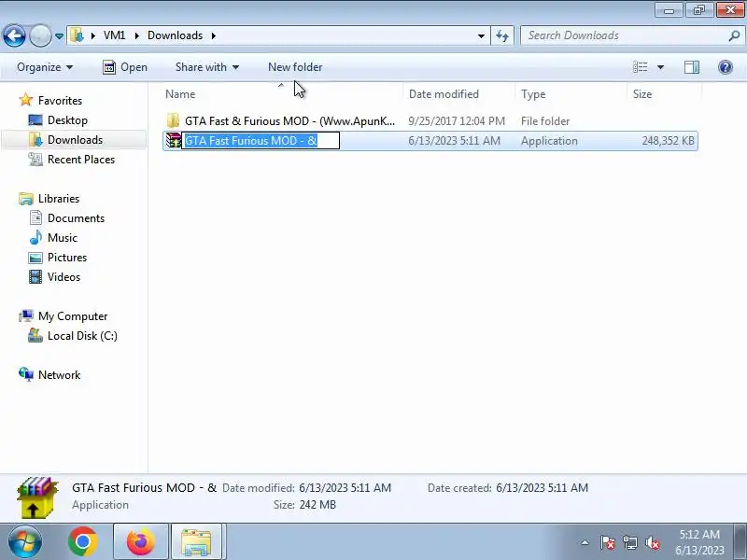Click Open in the toolbar
Image resolution: width=747 pixels, height=560 pixels.
coord(125,67)
